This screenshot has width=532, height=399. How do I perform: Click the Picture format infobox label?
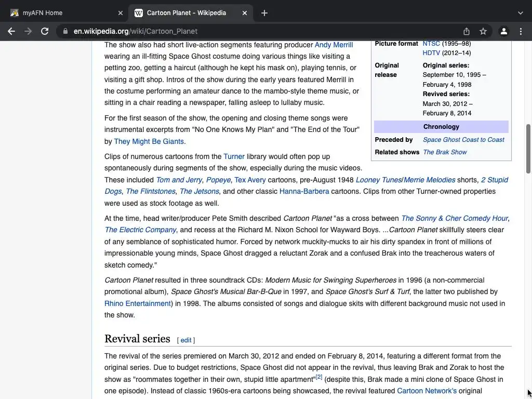[x=396, y=44]
